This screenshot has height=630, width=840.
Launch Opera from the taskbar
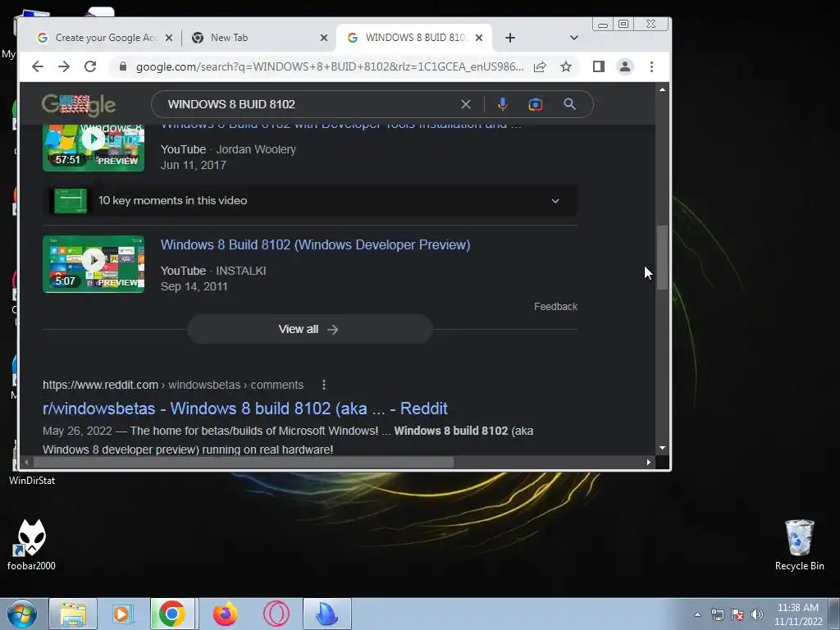click(x=276, y=614)
